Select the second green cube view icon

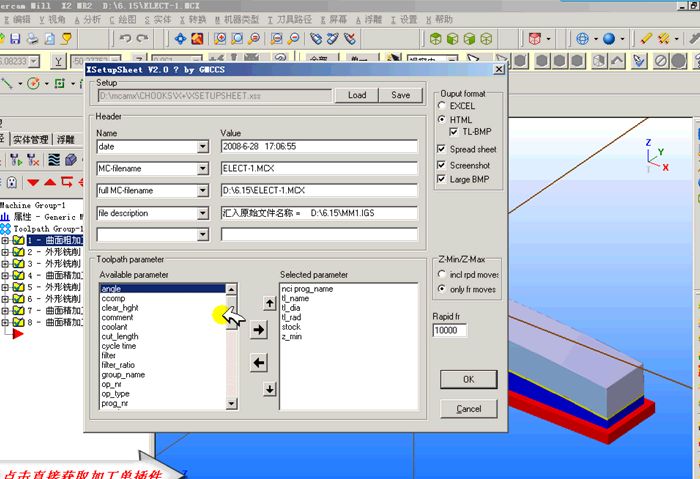pos(452,39)
